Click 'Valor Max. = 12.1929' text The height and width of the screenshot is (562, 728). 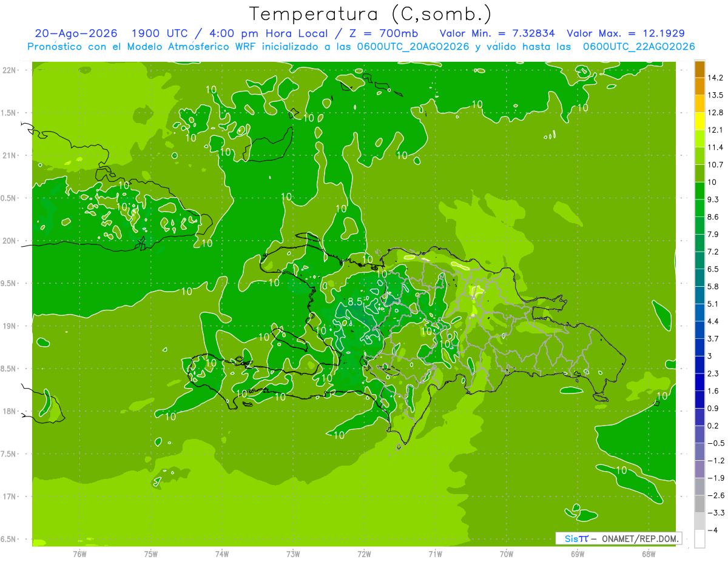pyautogui.click(x=625, y=33)
